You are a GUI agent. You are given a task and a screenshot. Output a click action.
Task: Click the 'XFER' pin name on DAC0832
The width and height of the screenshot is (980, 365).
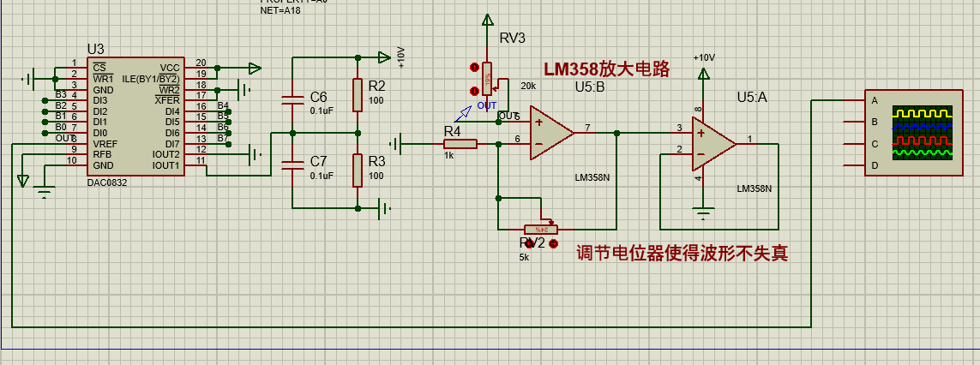coord(167,100)
